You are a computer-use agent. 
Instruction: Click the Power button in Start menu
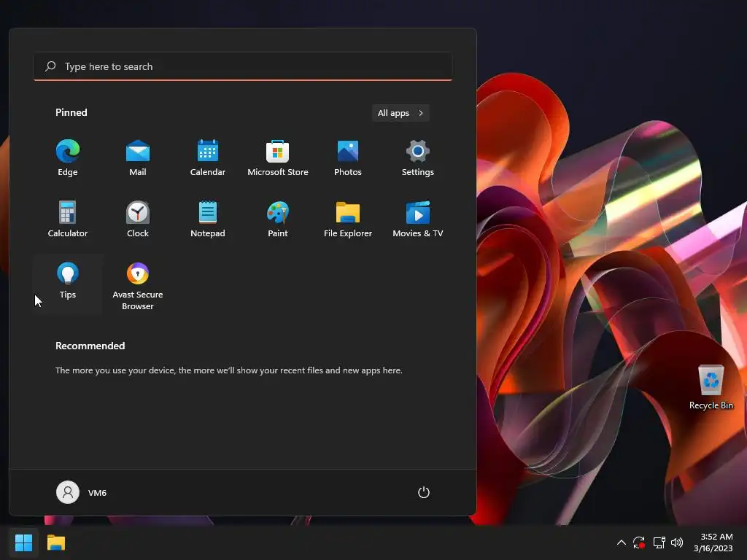pyautogui.click(x=424, y=492)
